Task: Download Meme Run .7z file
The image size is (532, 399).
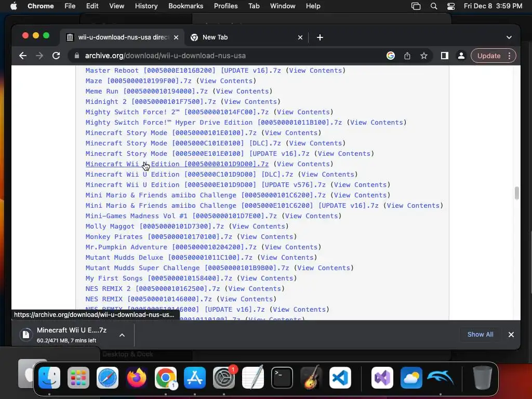Action: click(x=147, y=91)
